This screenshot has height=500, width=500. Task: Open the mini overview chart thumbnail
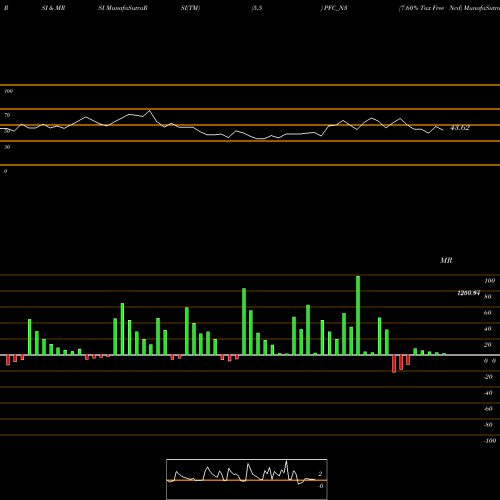click(247, 479)
